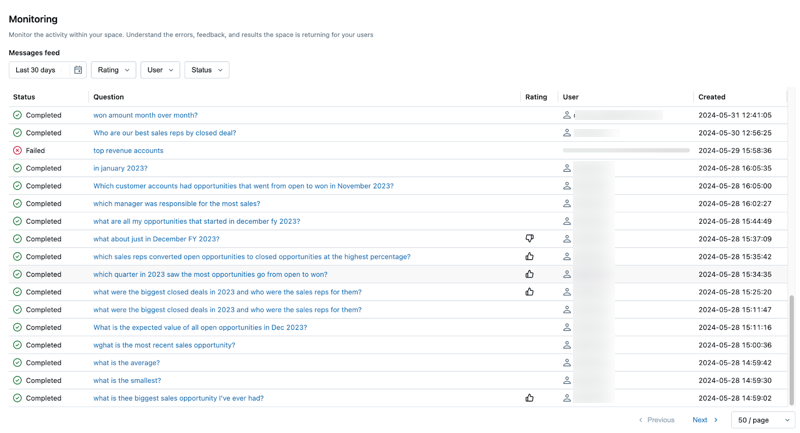Click thumbs up on which quarter row
This screenshot has width=800, height=433.
[x=530, y=274]
